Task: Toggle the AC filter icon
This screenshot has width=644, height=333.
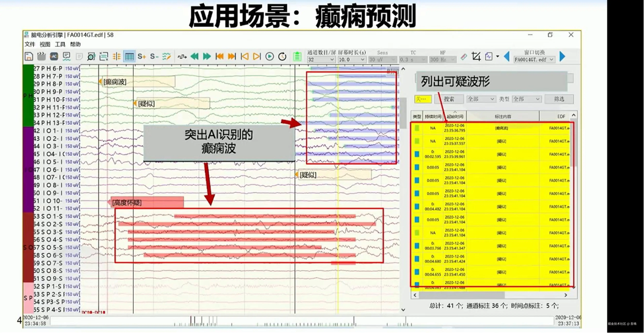Action: coord(54,57)
